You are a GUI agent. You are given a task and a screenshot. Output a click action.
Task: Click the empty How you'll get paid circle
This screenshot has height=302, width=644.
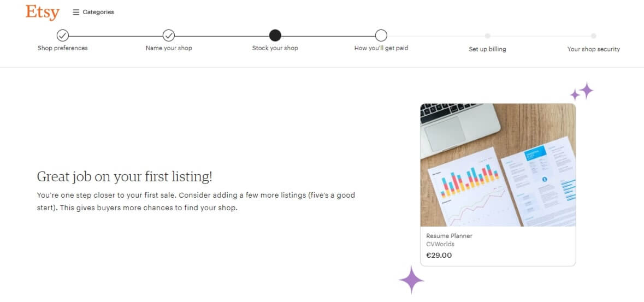(x=381, y=35)
